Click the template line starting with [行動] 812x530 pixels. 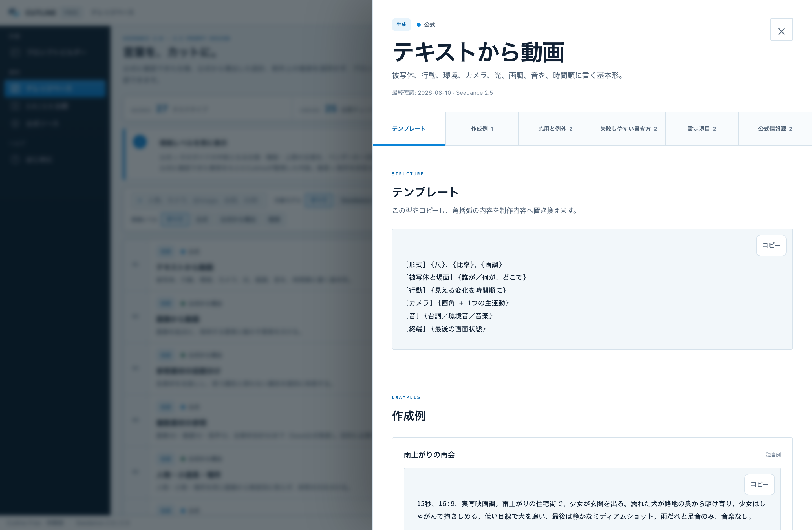coord(456,290)
